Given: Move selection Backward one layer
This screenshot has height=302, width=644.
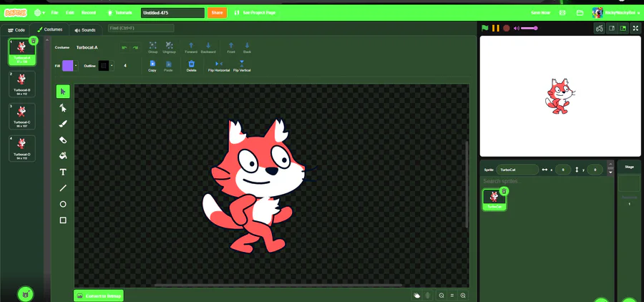Looking at the screenshot, I should 208,48.
